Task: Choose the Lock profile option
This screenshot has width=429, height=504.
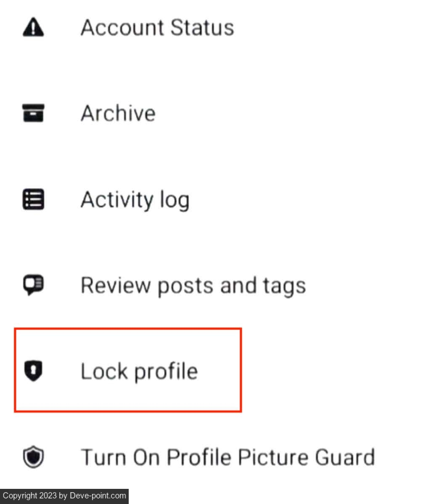Action: click(x=139, y=371)
